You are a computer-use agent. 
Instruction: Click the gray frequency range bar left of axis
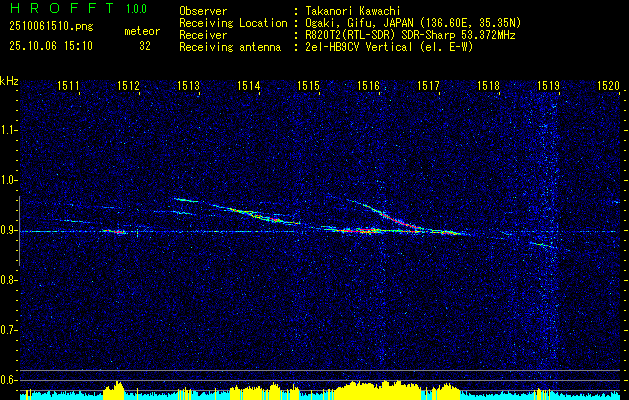19,231
